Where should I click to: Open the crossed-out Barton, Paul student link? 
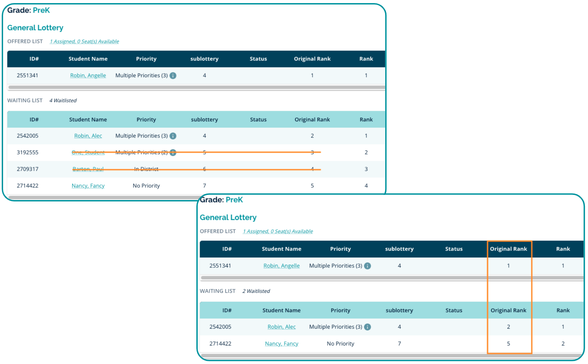point(88,169)
